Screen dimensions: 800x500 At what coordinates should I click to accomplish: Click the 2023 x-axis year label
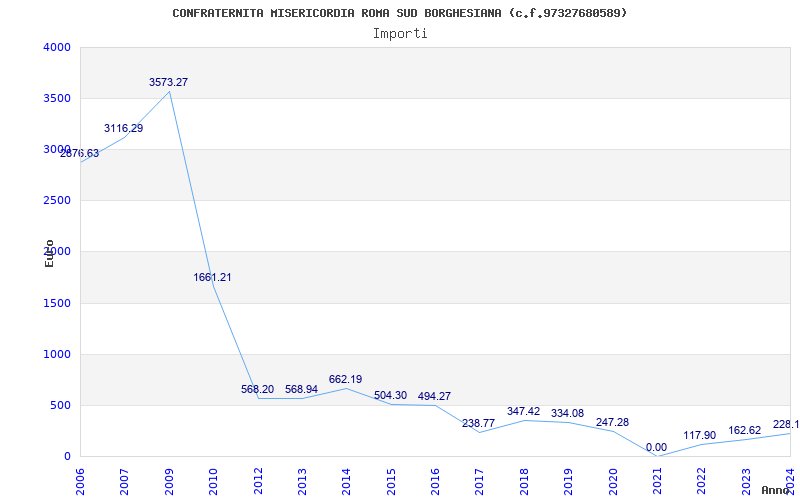tap(746, 482)
